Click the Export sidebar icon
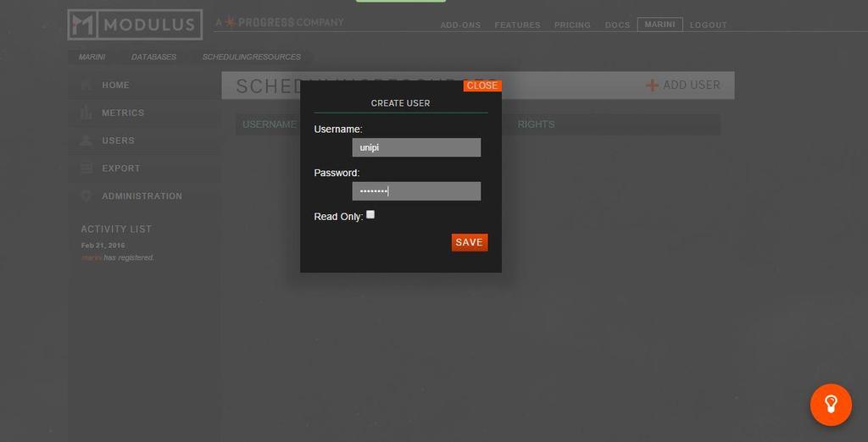The image size is (868, 442). (86, 169)
